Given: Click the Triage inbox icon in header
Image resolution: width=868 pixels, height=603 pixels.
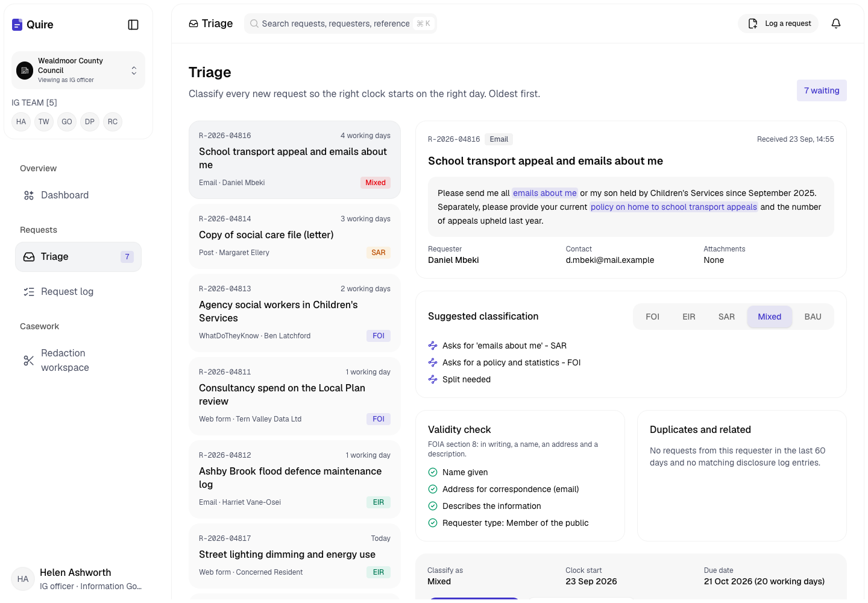Looking at the screenshot, I should [193, 24].
